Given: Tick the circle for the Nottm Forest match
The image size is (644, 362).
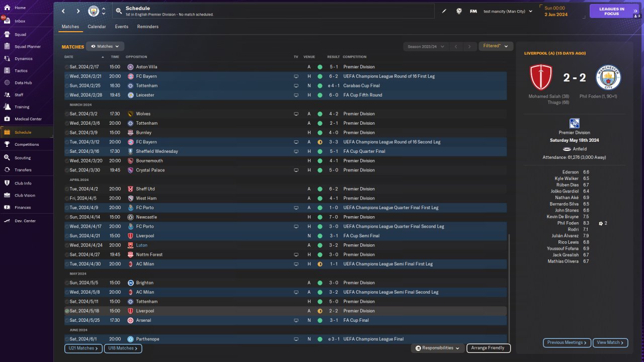Looking at the screenshot, I should (x=67, y=255).
